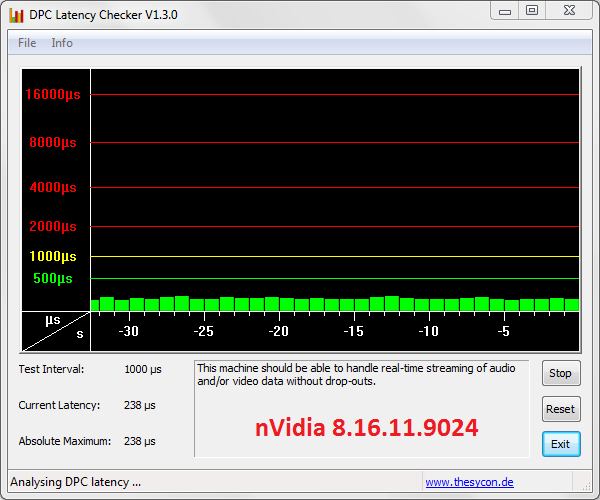Image resolution: width=600 pixels, height=500 pixels.
Task: Click the DPC Latency Checker title bar icon
Action: pyautogui.click(x=16, y=15)
